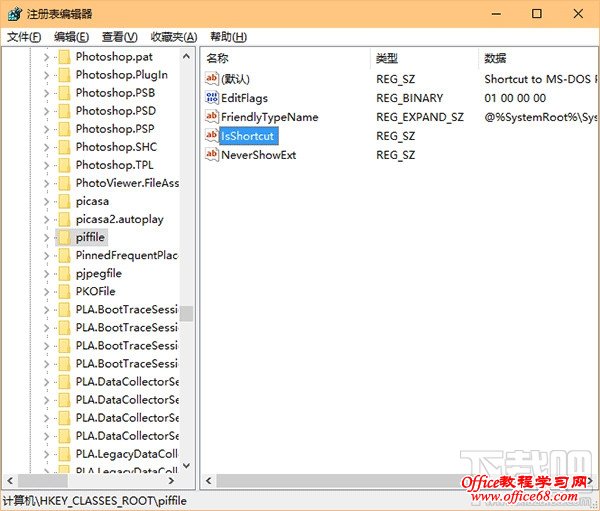The height and width of the screenshot is (511, 600).
Task: Select the Photoshop.PlugIn key
Action: [x=122, y=75]
